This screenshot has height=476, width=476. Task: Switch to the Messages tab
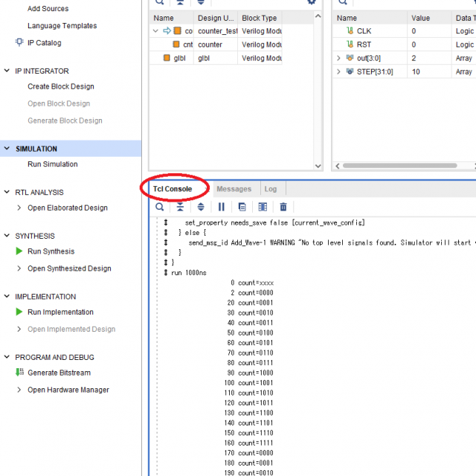234,189
